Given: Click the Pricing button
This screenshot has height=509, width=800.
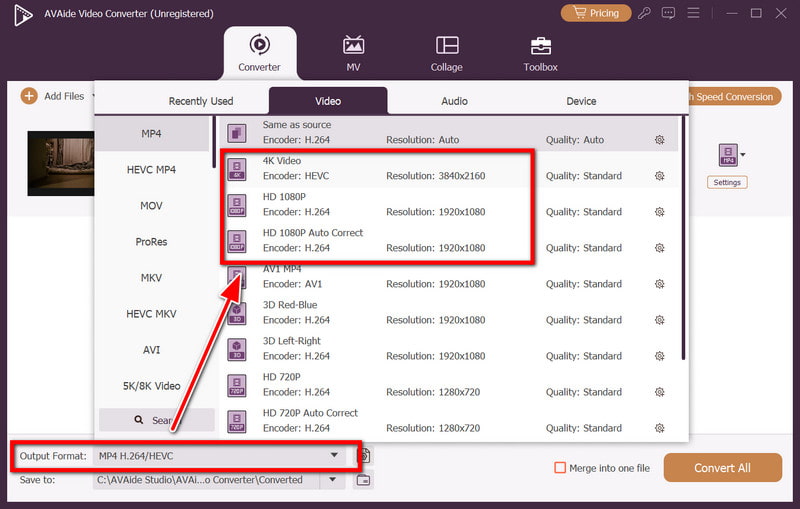Looking at the screenshot, I should tap(596, 13).
